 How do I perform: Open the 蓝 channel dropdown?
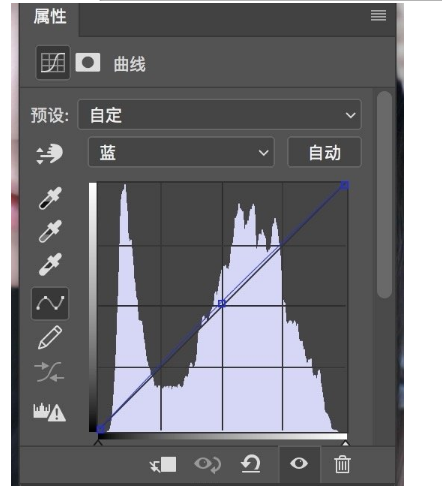[181, 152]
